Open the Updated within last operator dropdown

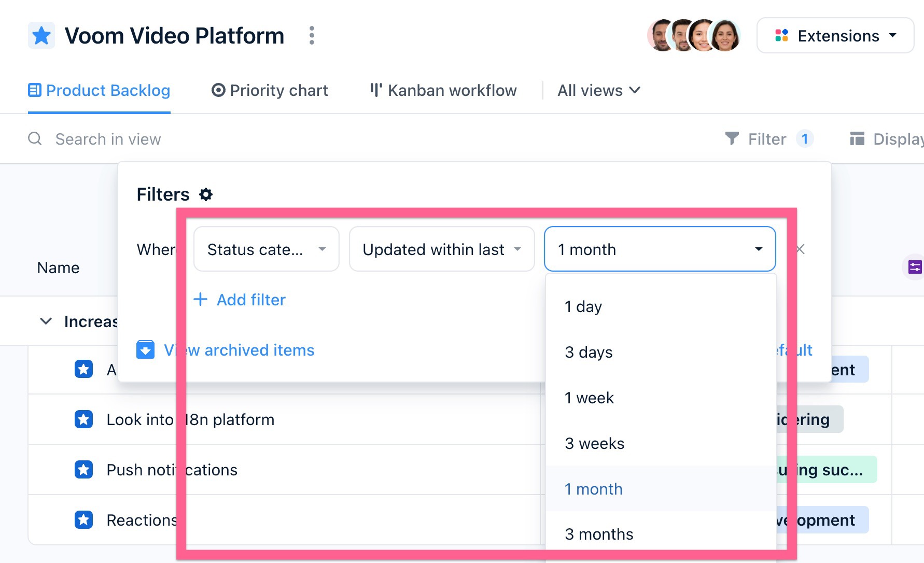(x=442, y=249)
